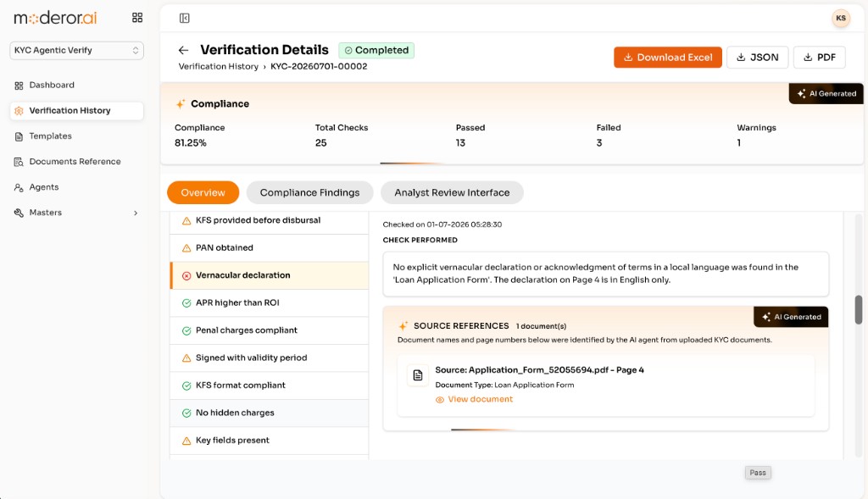Click the Verification History breadcrumb link
Viewport: 868px width, 499px height.
pyautogui.click(x=218, y=66)
